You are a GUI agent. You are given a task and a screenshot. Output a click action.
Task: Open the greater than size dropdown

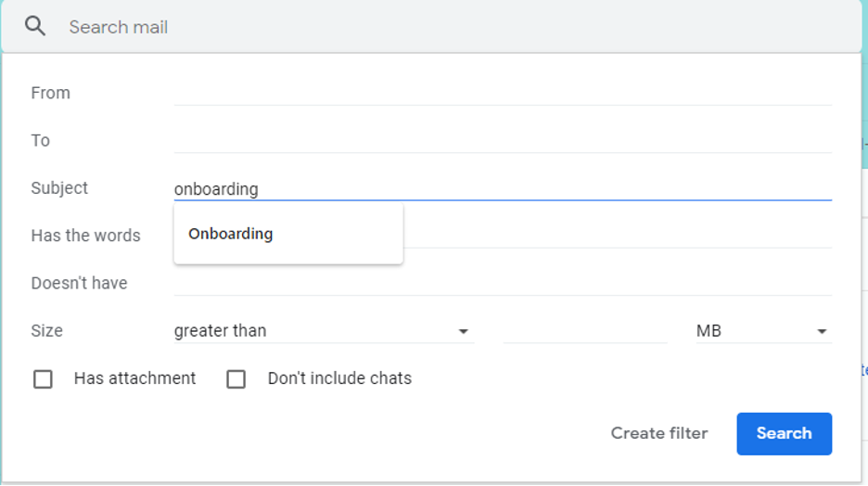point(324,331)
